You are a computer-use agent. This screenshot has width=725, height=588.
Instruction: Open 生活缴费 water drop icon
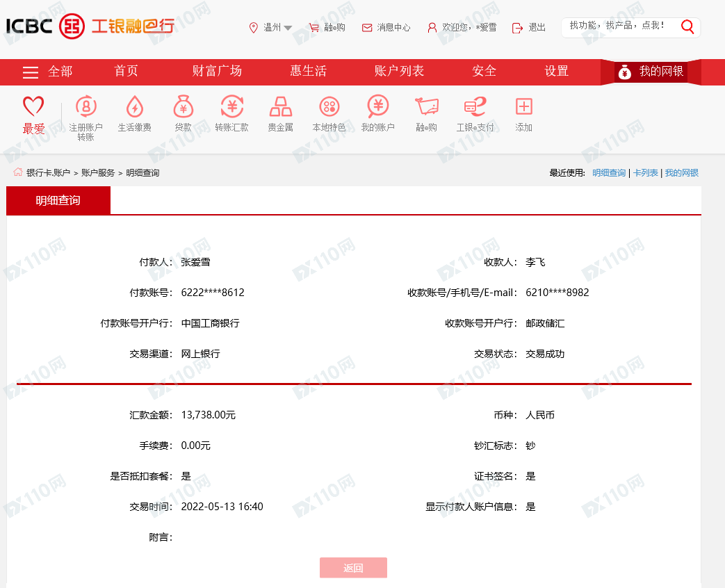coord(134,107)
